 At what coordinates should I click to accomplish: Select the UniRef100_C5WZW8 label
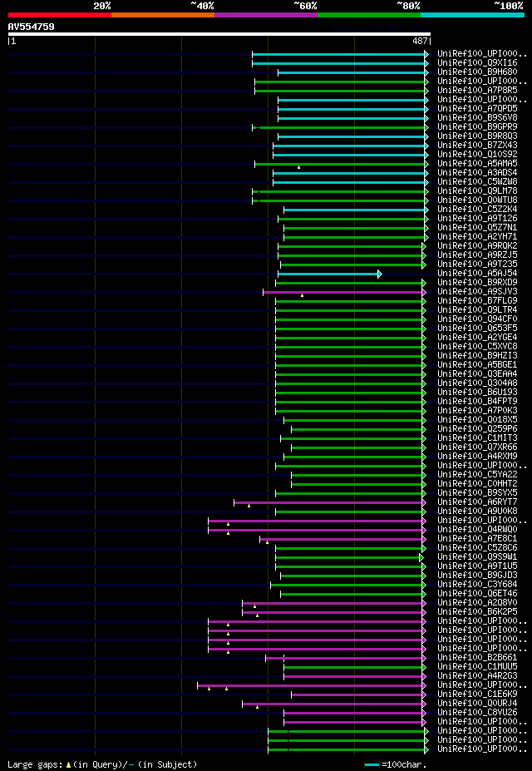click(477, 181)
